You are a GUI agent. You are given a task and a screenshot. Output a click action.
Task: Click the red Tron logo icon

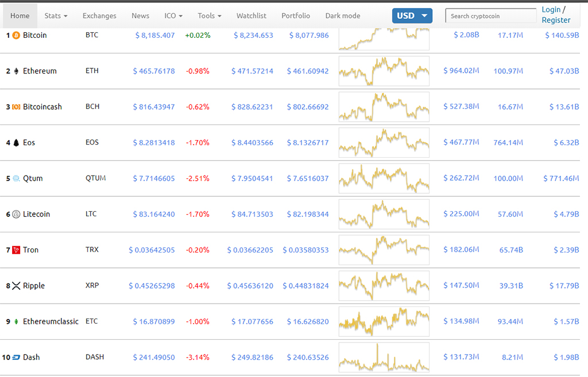[x=16, y=250]
